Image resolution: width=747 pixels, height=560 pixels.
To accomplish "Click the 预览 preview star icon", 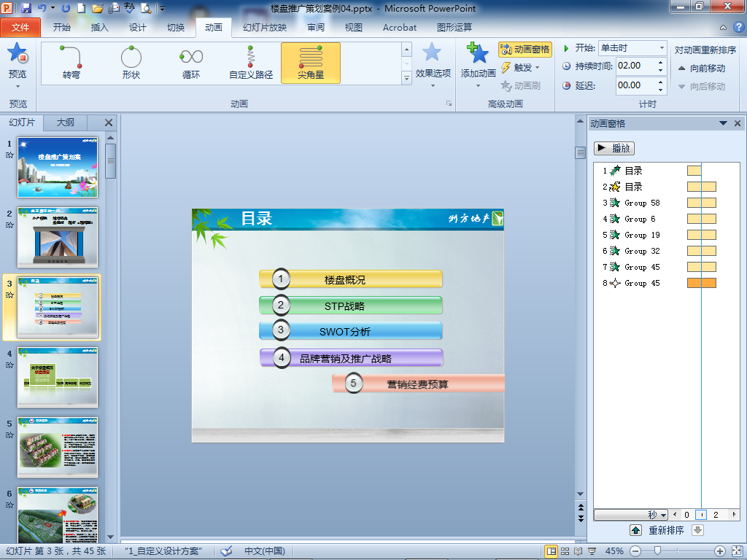I will [18, 53].
